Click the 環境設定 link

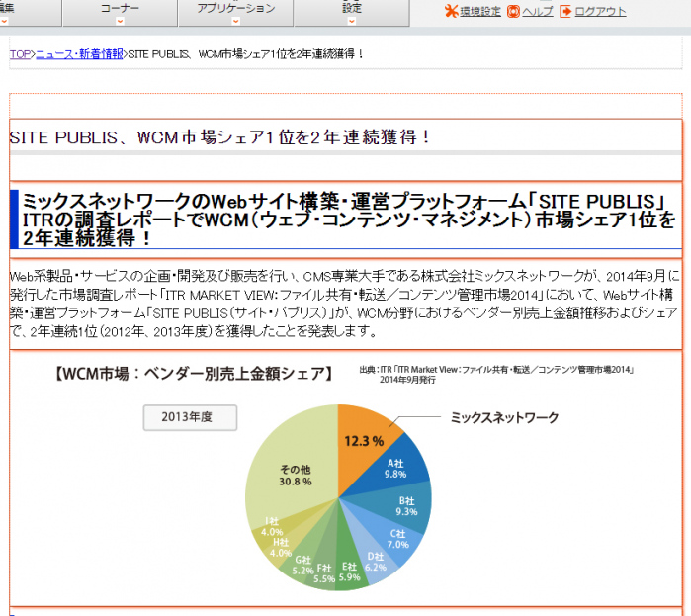click(x=480, y=12)
